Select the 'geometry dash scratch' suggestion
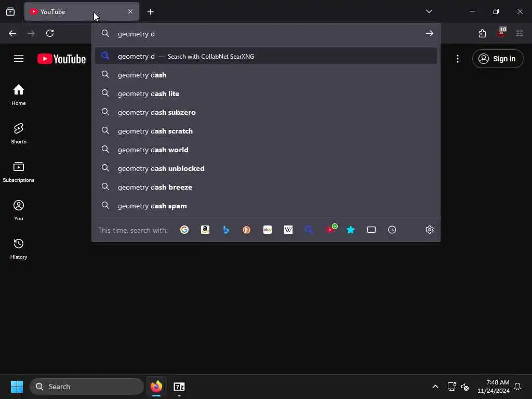532x399 pixels. [266, 131]
